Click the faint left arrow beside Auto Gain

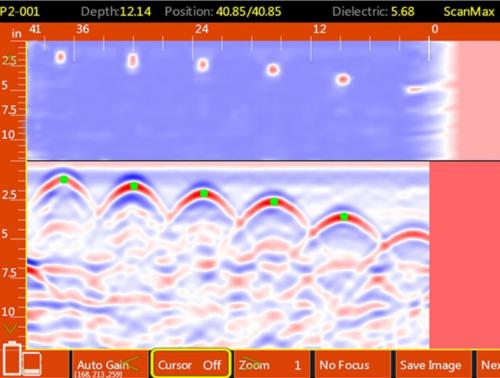pos(131,363)
